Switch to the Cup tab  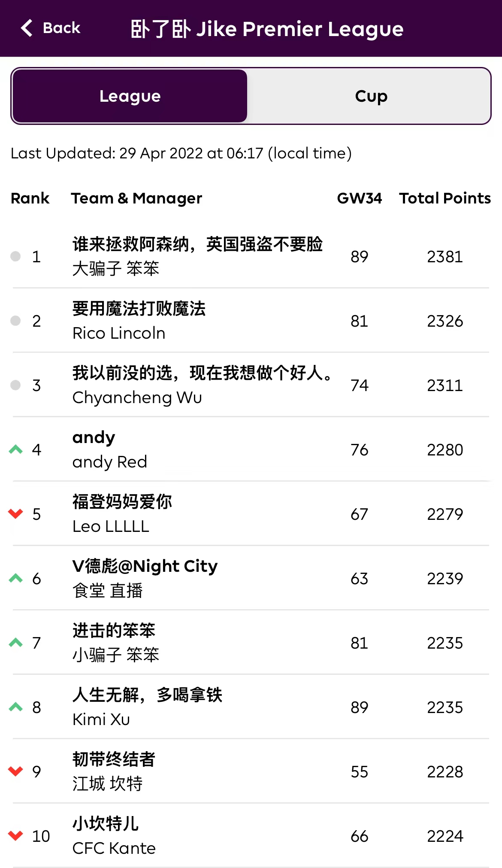371,96
